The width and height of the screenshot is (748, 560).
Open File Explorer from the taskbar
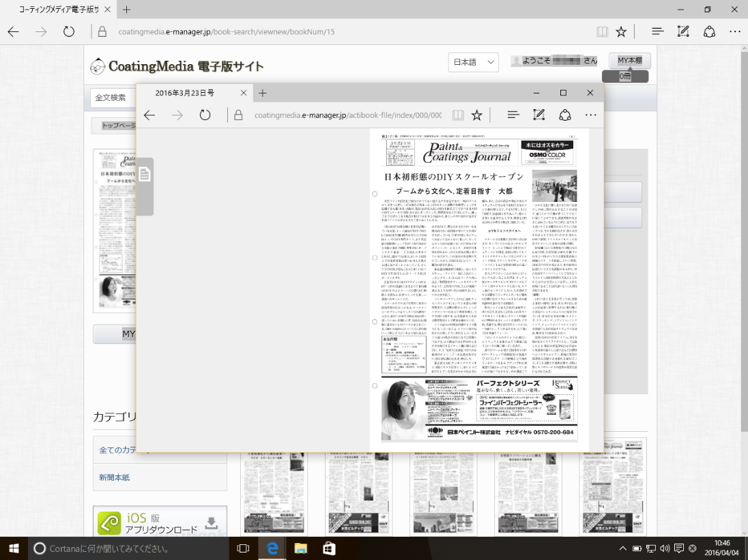click(301, 548)
